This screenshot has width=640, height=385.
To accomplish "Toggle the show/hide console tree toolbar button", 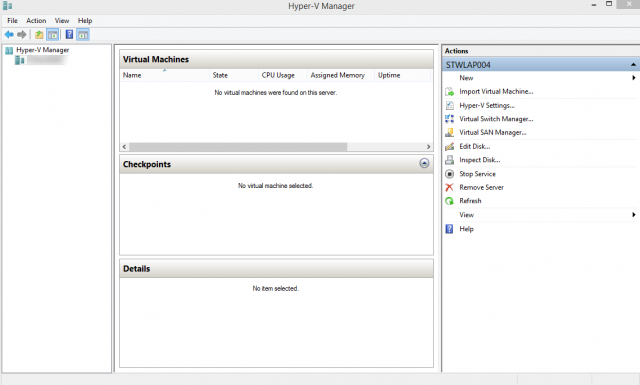I will click(53, 35).
